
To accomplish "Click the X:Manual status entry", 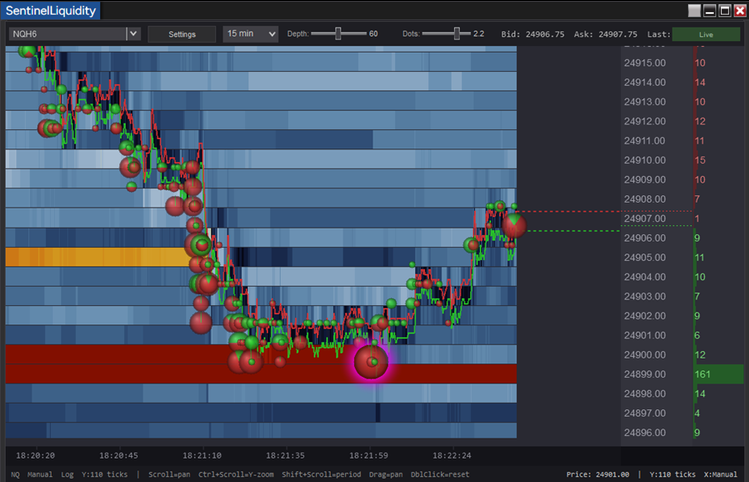I will click(720, 474).
